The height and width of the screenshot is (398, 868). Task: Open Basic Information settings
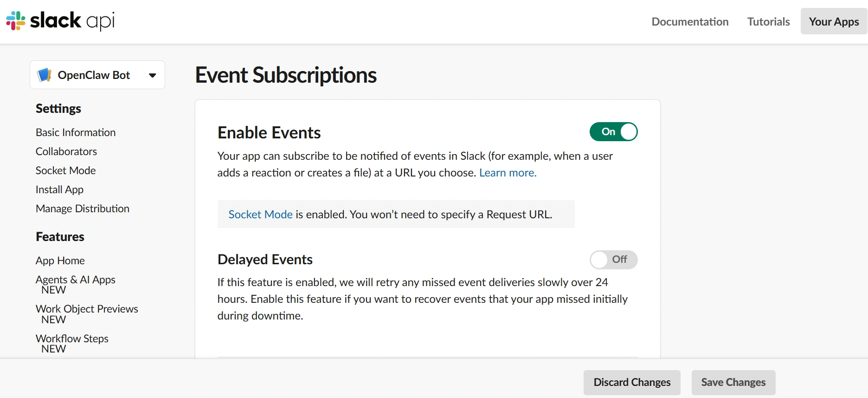click(76, 132)
